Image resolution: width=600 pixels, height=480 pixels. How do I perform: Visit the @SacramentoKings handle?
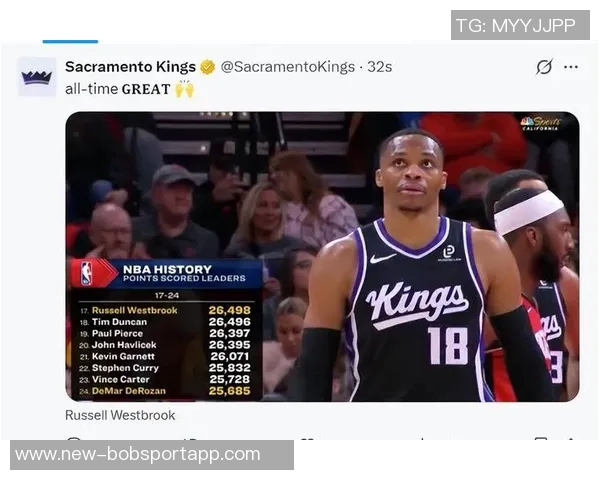point(288,67)
